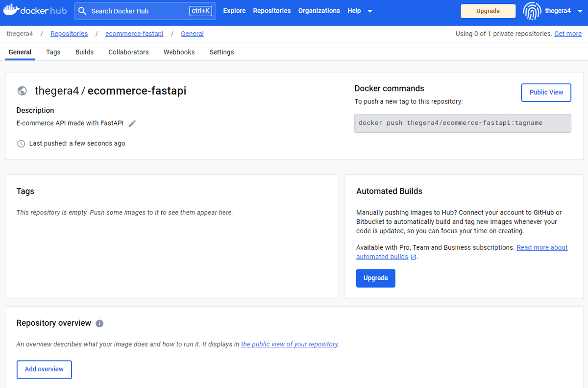588x388 pixels.
Task: Click the Last pushed: a few seconds ago text
Action: click(77, 144)
